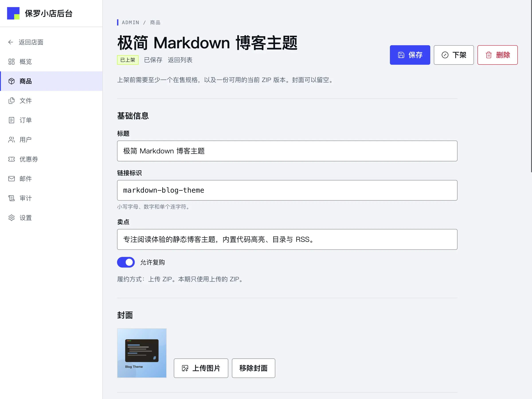Viewport: 532px width, 399px height.
Task: Open the 用户 menu item
Action: point(51,140)
